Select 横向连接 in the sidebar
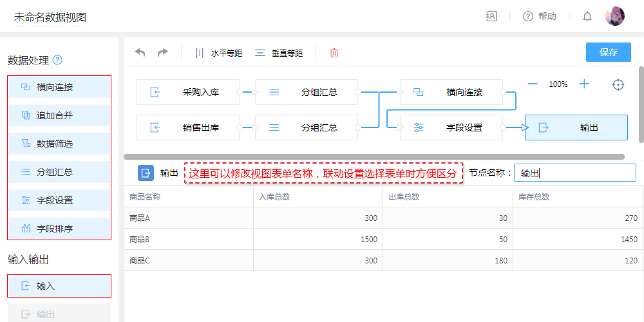Image resolution: width=644 pixels, height=322 pixels. coord(59,87)
